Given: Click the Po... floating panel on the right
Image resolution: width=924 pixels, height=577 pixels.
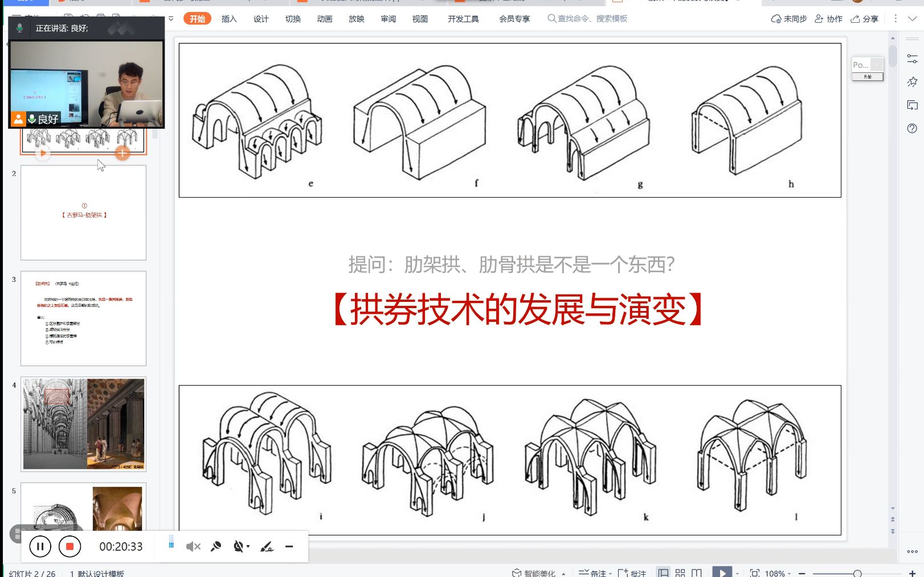Looking at the screenshot, I should coord(868,68).
